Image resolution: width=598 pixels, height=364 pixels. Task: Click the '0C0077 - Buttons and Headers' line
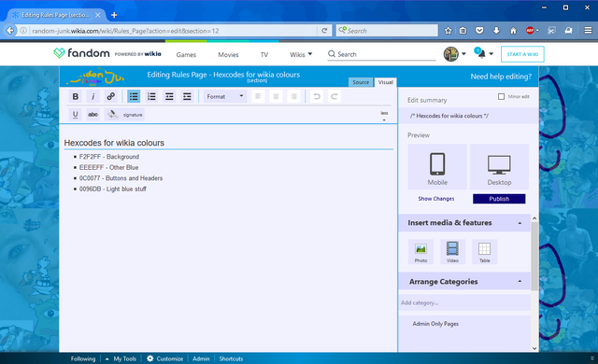click(x=121, y=178)
